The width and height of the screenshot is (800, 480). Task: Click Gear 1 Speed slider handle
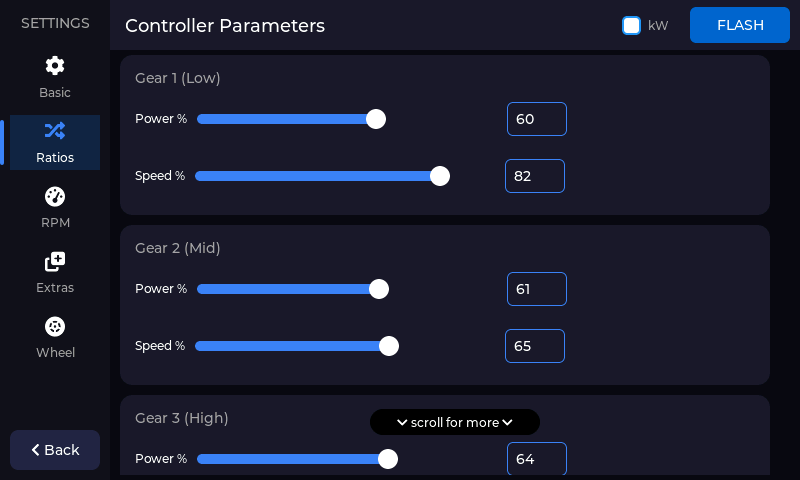[439, 176]
